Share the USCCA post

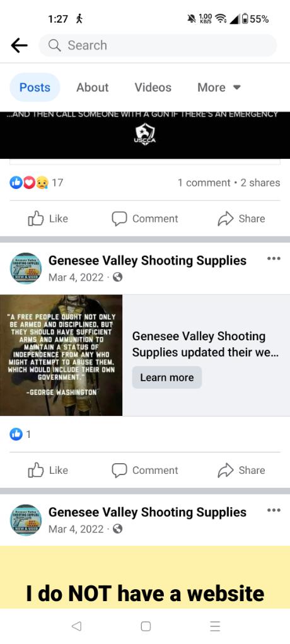241,219
